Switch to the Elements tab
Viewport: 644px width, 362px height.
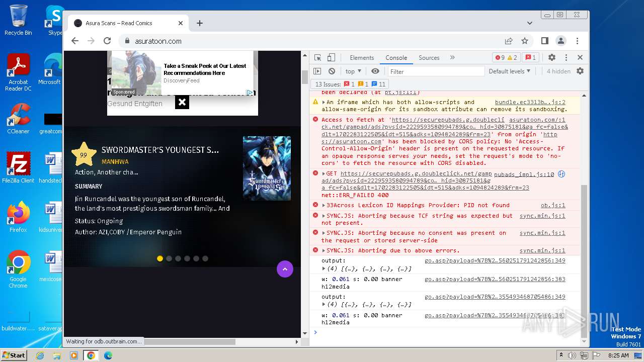(x=362, y=58)
